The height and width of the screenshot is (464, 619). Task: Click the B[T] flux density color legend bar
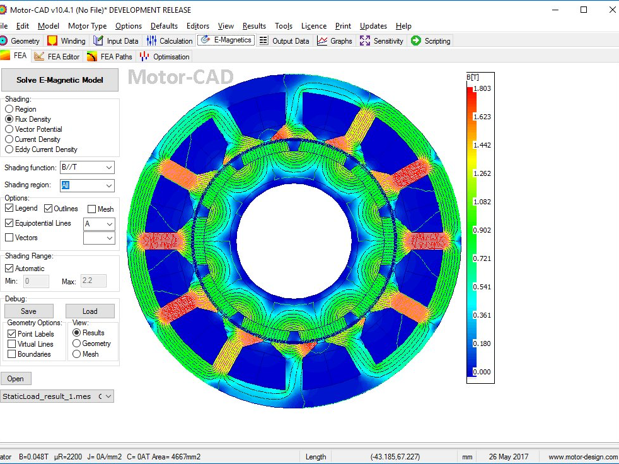point(471,231)
